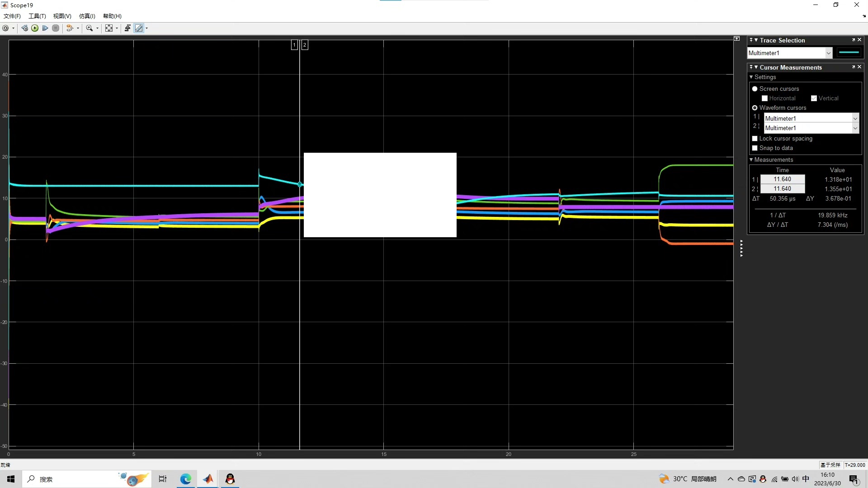Collapse the Measurements section
This screenshot has width=868, height=488.
pyautogui.click(x=751, y=160)
